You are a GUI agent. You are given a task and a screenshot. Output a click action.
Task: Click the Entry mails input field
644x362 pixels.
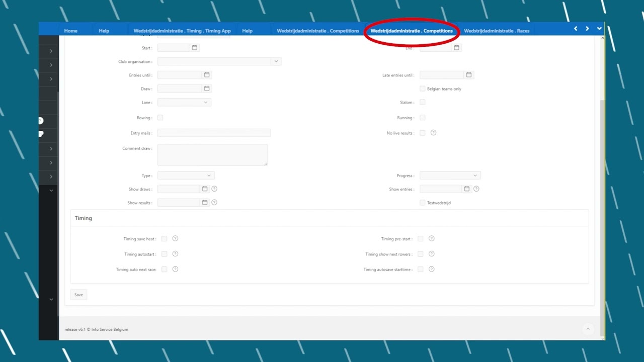click(214, 133)
